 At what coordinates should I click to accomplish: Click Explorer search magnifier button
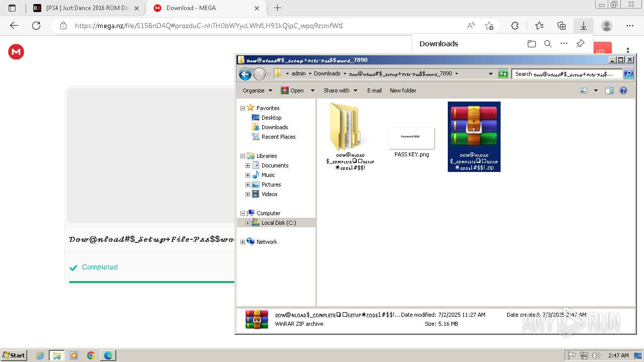(x=628, y=74)
